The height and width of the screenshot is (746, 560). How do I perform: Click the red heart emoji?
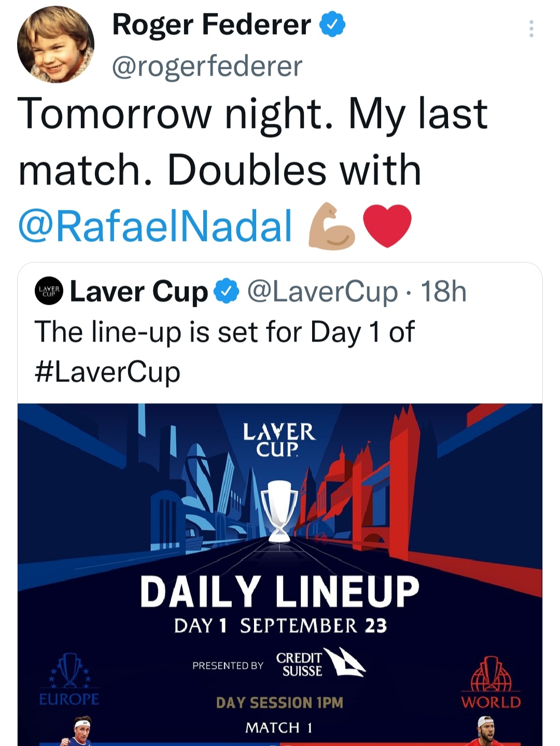(x=387, y=226)
